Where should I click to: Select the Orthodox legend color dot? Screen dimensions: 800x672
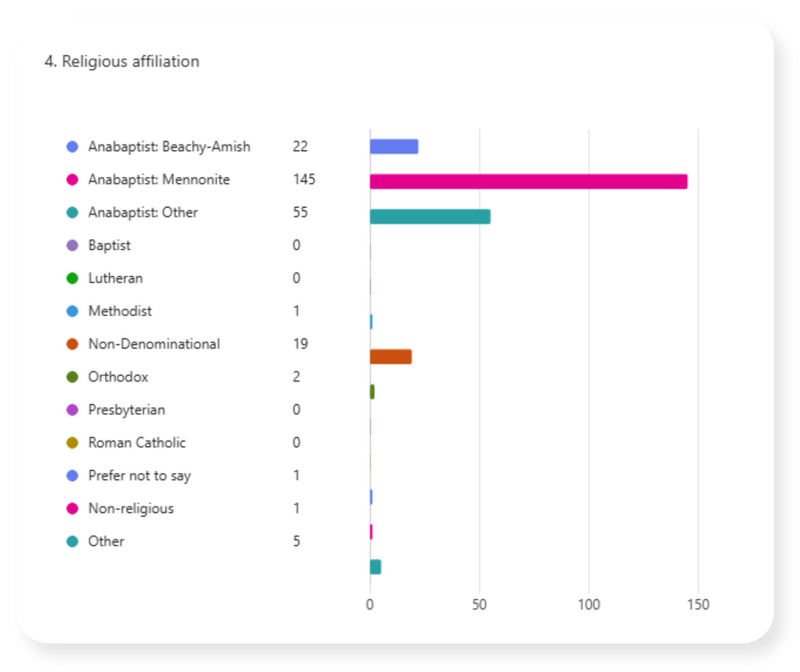pyautogui.click(x=72, y=377)
